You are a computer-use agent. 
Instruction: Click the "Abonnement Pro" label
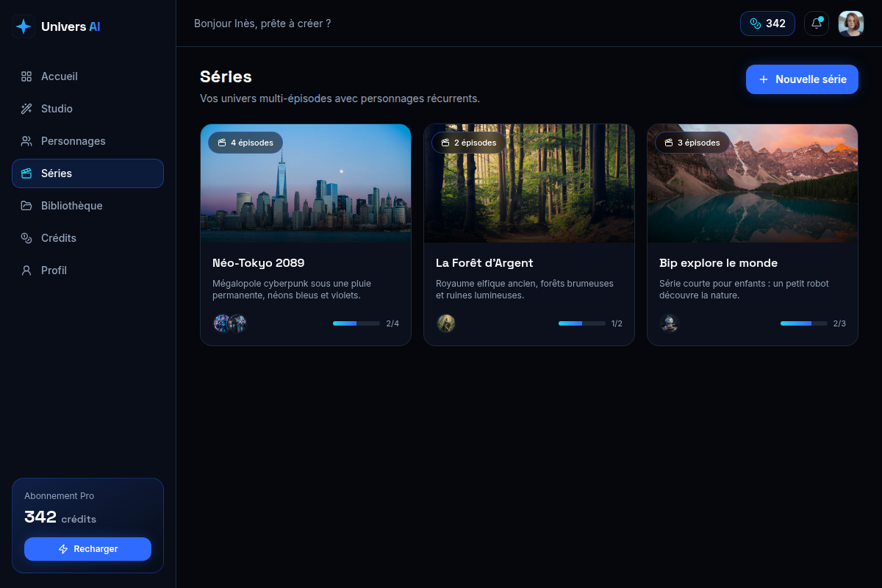59,496
